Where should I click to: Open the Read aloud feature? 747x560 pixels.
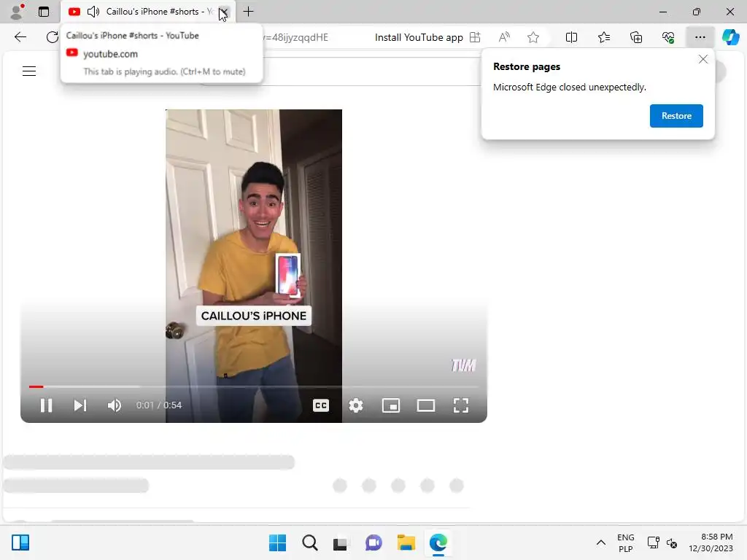[504, 37]
